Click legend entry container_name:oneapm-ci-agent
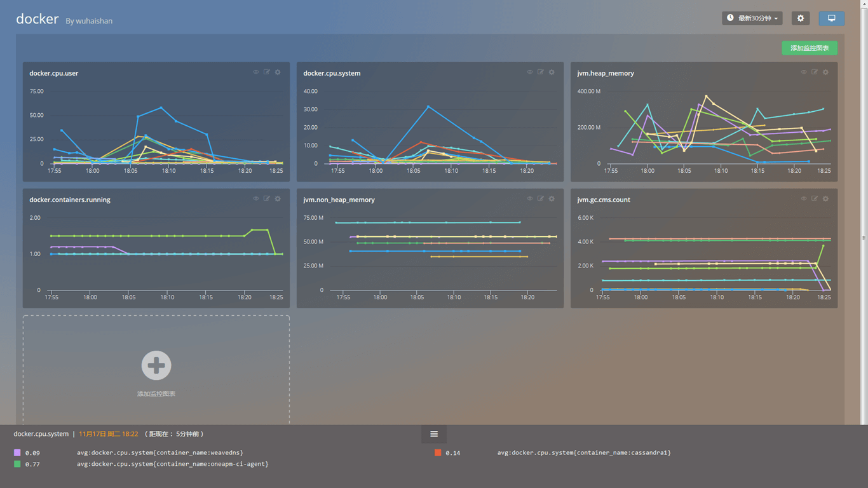Screen dimensions: 868x488 point(173,464)
